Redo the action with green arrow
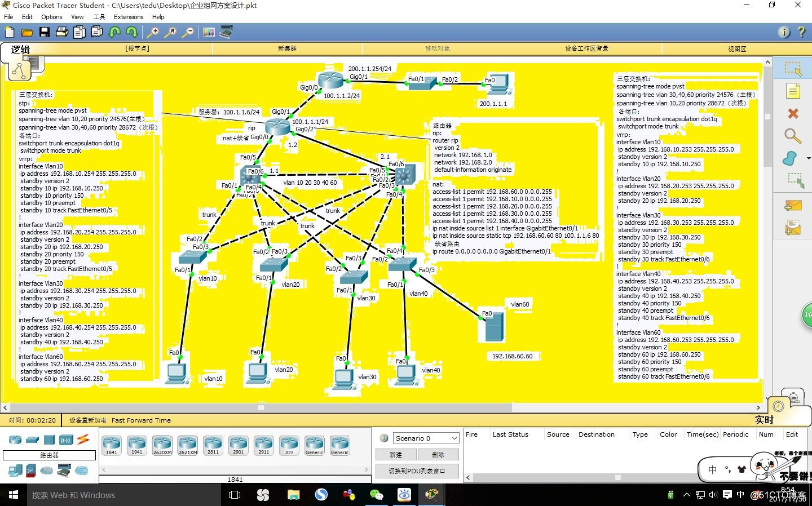 [132, 32]
